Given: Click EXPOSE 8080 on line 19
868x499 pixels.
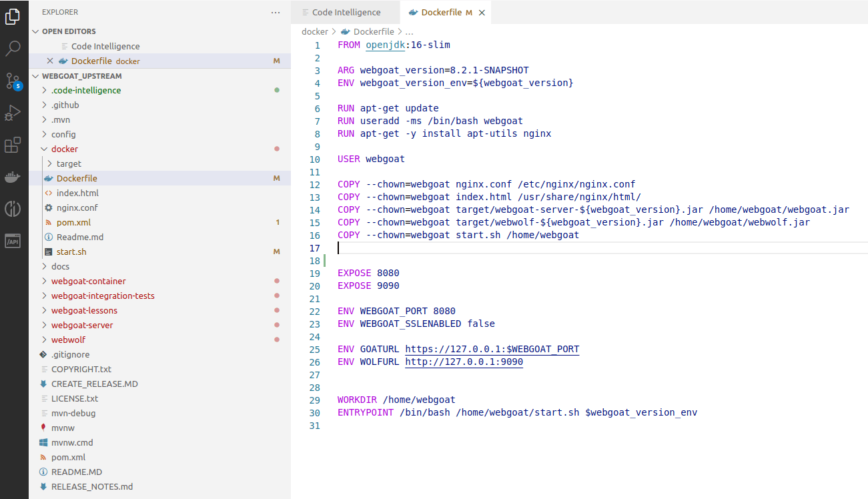Looking at the screenshot, I should (x=368, y=273).
